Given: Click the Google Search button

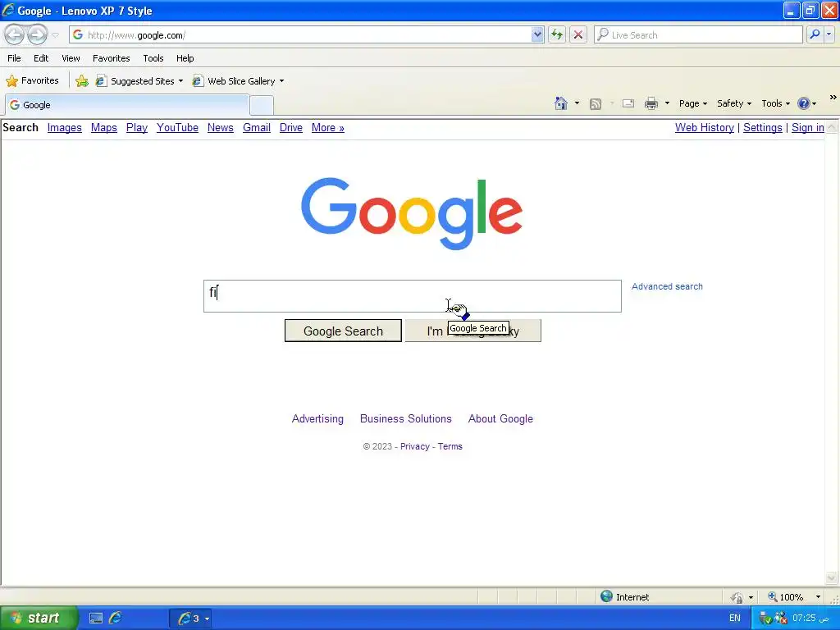Looking at the screenshot, I should [343, 331].
